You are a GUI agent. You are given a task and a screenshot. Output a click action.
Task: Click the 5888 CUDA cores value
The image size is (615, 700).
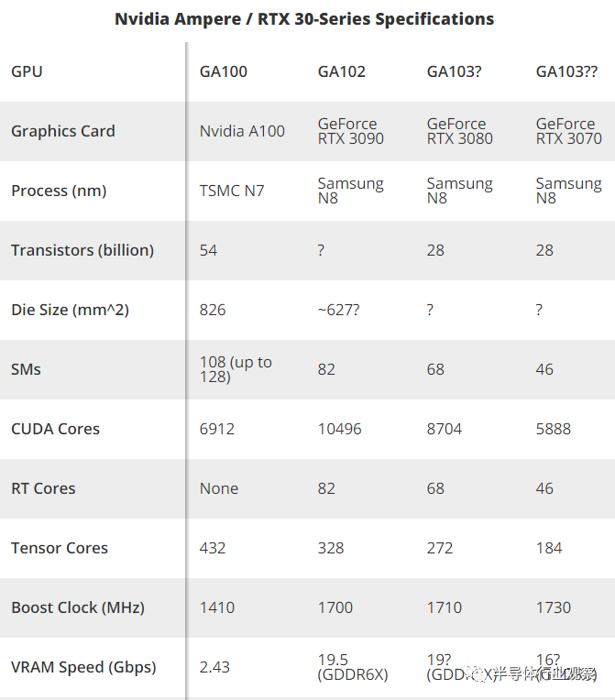(x=553, y=429)
